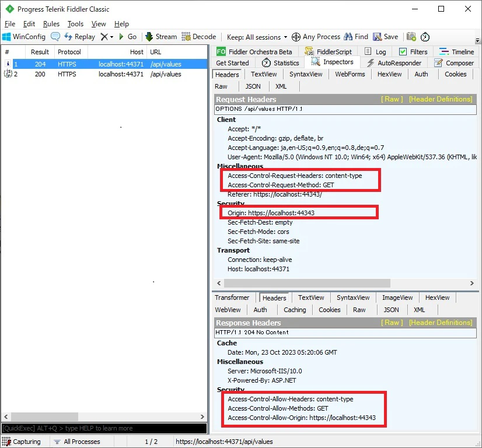Click the WinConfig toolbar button
The image size is (482, 448).
pyautogui.click(x=24, y=37)
